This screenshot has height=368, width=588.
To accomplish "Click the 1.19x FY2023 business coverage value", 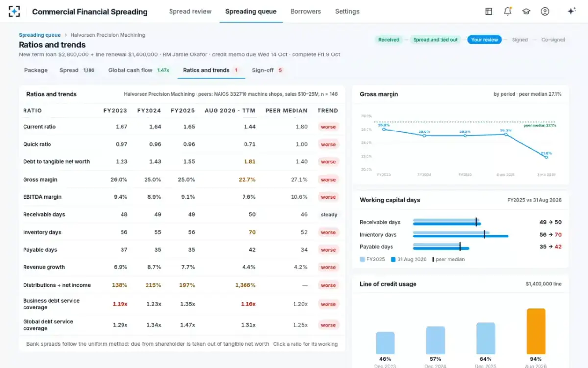I will coord(120,304).
